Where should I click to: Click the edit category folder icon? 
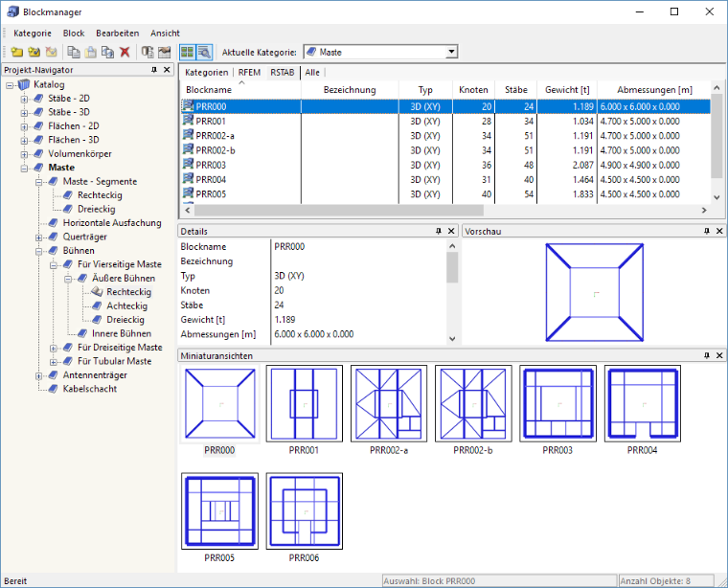point(34,52)
